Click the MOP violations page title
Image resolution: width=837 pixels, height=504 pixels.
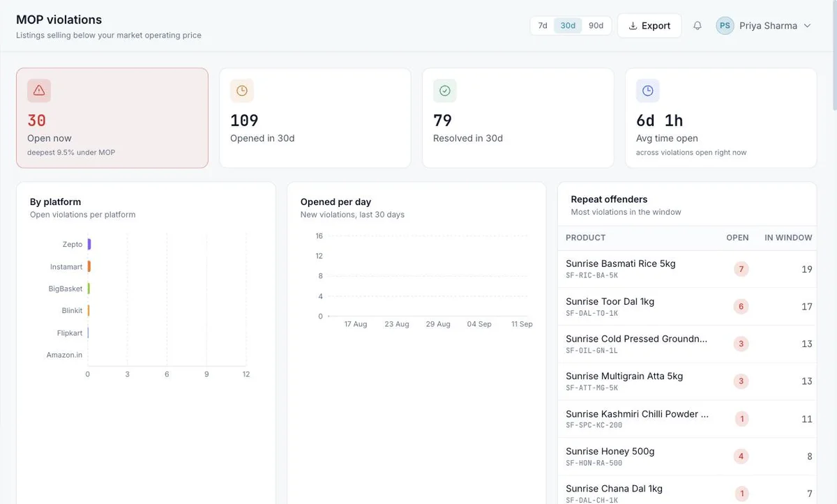coord(59,20)
